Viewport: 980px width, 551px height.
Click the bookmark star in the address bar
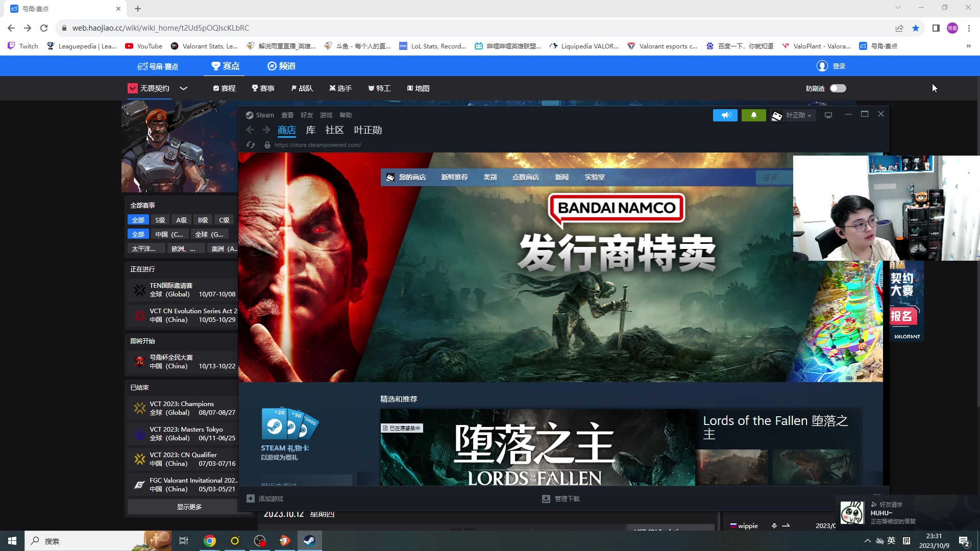[916, 28]
